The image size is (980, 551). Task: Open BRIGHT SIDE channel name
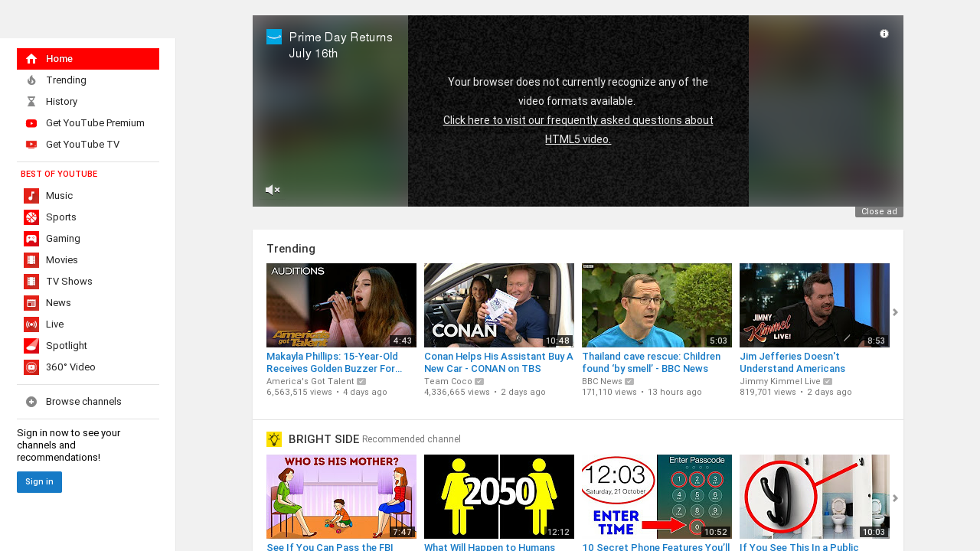click(324, 439)
